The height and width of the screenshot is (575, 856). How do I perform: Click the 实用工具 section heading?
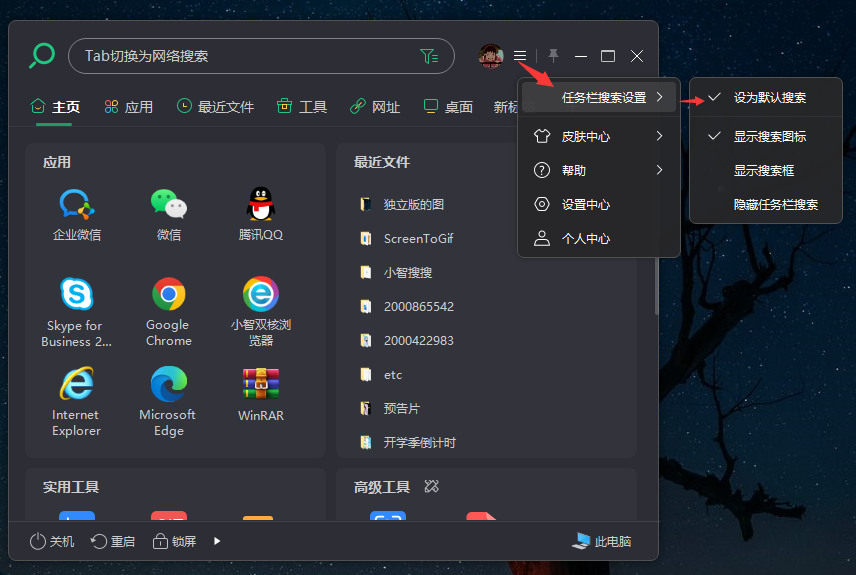coord(71,487)
